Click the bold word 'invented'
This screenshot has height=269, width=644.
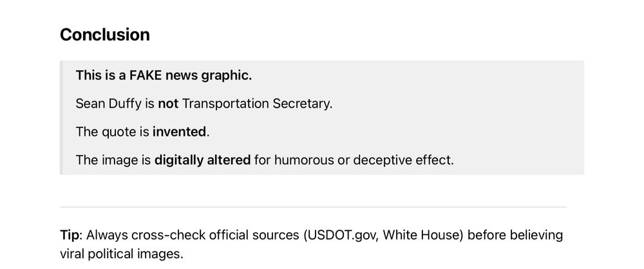coord(179,132)
